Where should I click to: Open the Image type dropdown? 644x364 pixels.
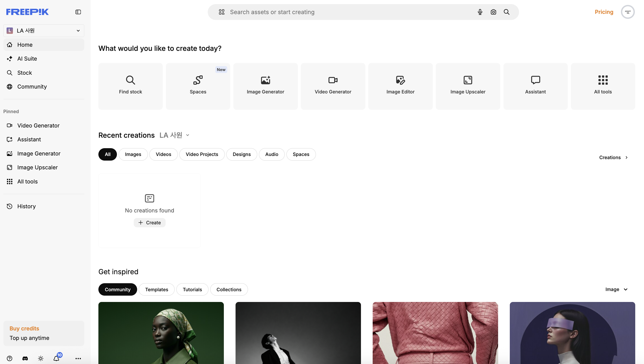(x=616, y=289)
